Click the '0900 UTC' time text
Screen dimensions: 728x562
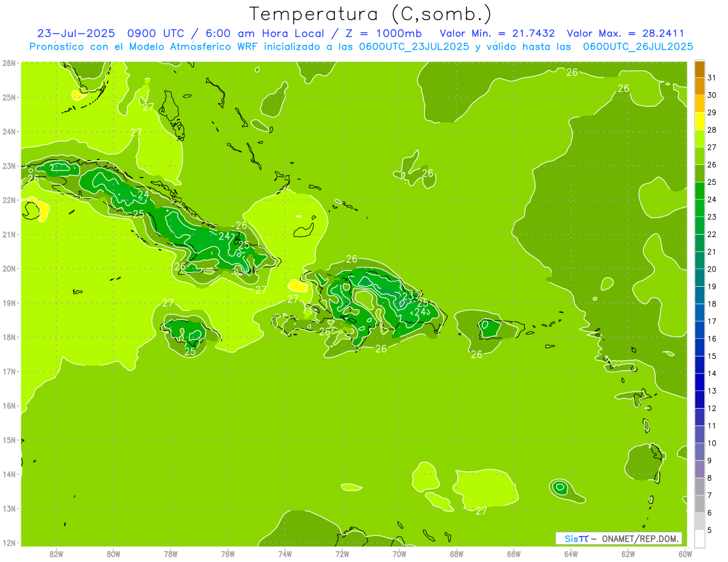[x=156, y=33]
